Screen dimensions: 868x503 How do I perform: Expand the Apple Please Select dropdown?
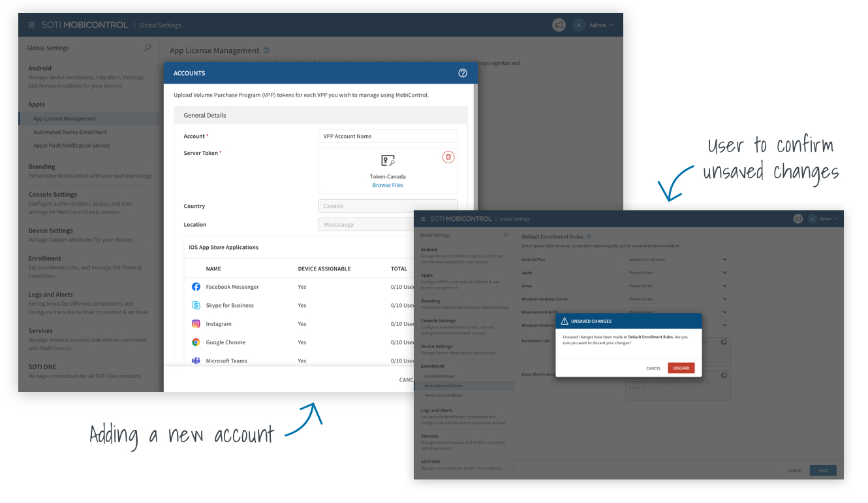(x=677, y=272)
